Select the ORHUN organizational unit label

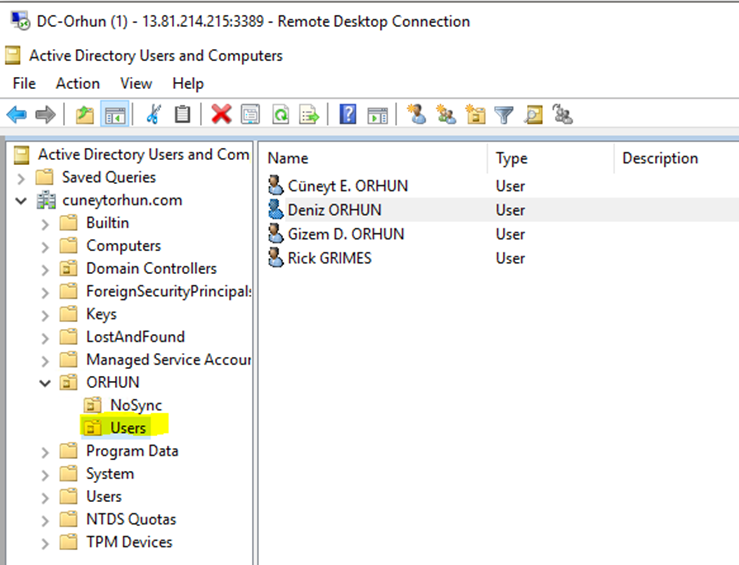click(113, 382)
